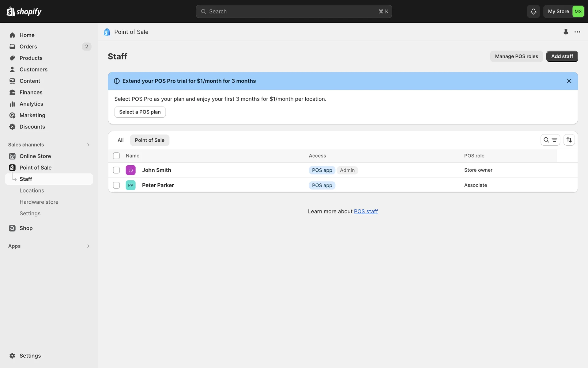Image resolution: width=588 pixels, height=368 pixels.
Task: Select all staff with header checkbox
Action: (116, 156)
